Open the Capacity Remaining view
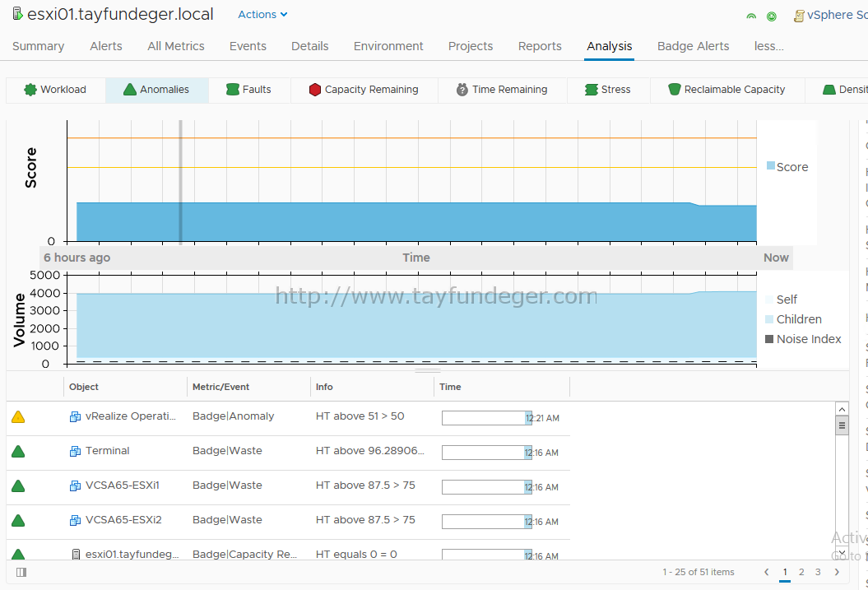Viewport: 868px width, 590px height. 364,90
